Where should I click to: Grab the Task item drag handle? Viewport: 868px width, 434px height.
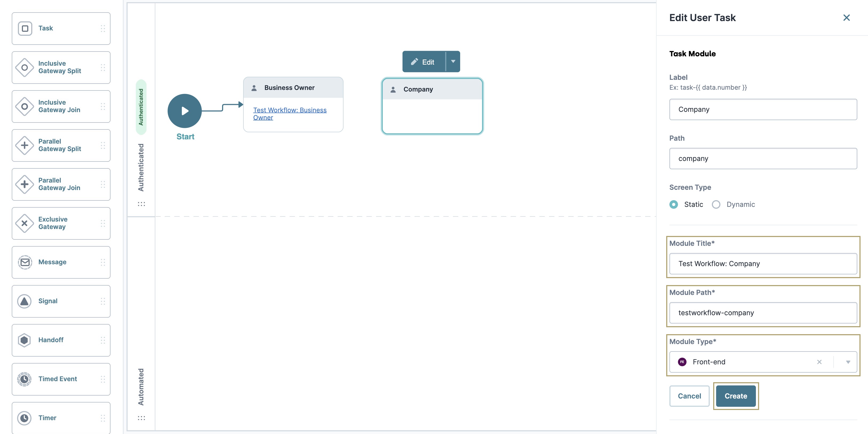(103, 28)
